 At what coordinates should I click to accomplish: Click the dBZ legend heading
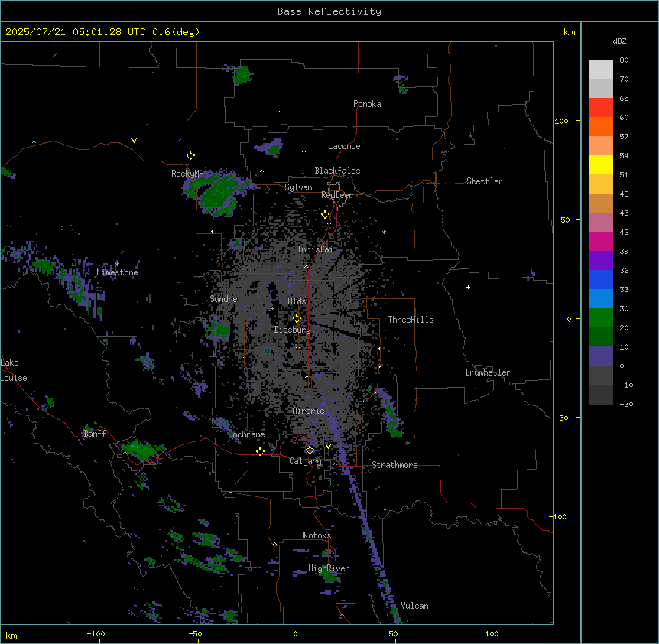point(619,41)
